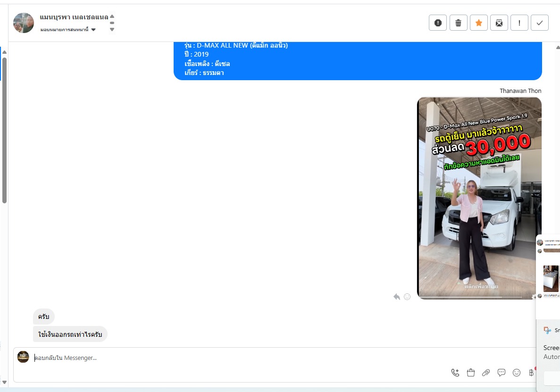
Task: Star this conversation as follow up
Action: pos(478,23)
